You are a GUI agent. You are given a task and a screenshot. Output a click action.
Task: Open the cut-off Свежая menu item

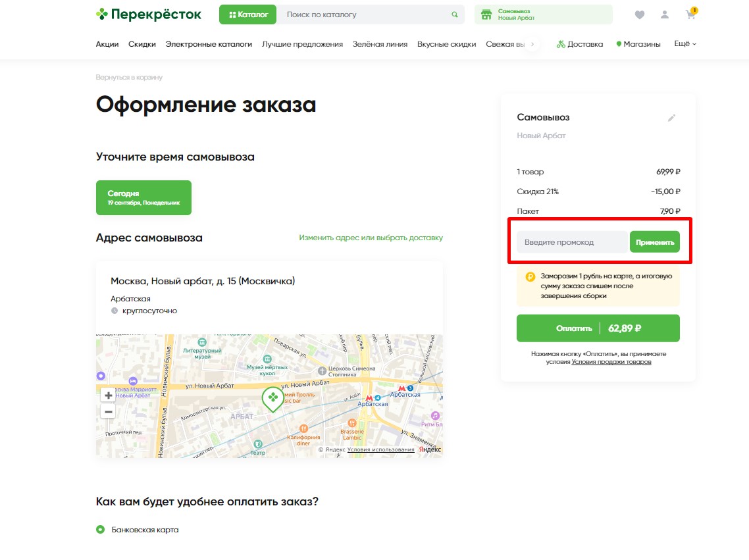click(x=505, y=44)
